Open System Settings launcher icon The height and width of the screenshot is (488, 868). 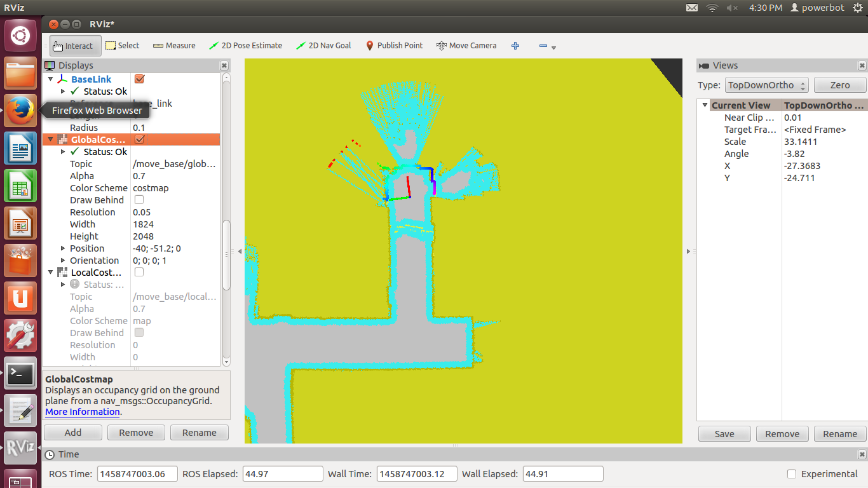(20, 335)
